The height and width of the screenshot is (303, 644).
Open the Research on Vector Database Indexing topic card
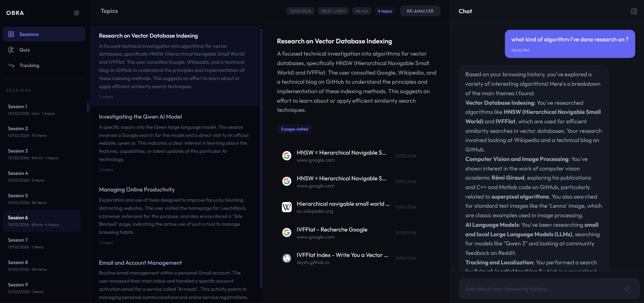[x=175, y=65]
